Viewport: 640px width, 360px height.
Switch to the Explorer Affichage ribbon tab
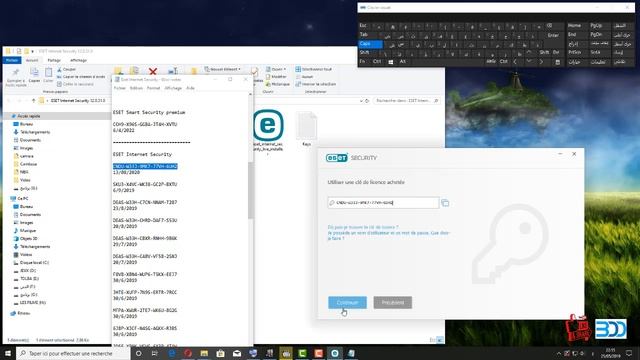click(x=78, y=60)
